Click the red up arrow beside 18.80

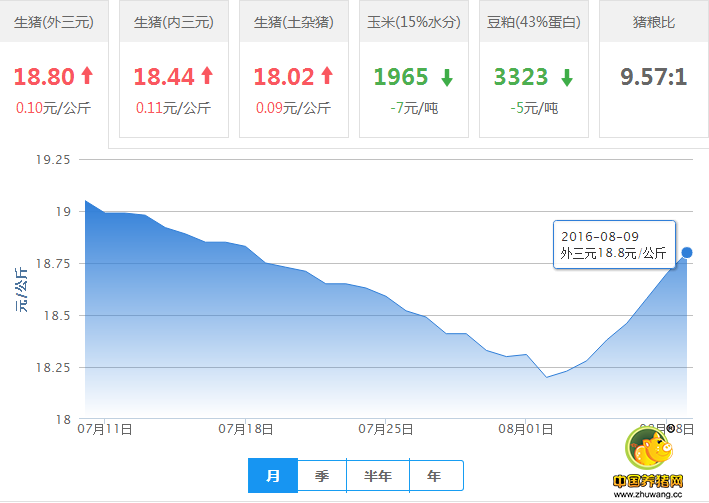coord(87,75)
